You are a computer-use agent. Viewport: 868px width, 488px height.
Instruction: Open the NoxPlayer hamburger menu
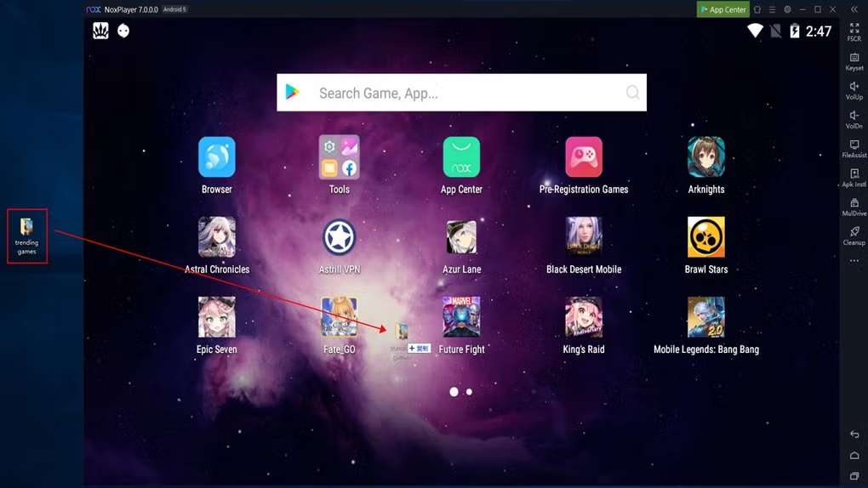(772, 9)
